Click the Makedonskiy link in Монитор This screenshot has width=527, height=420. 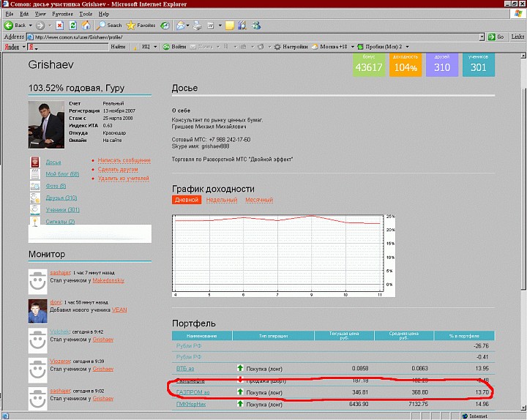coord(108,280)
